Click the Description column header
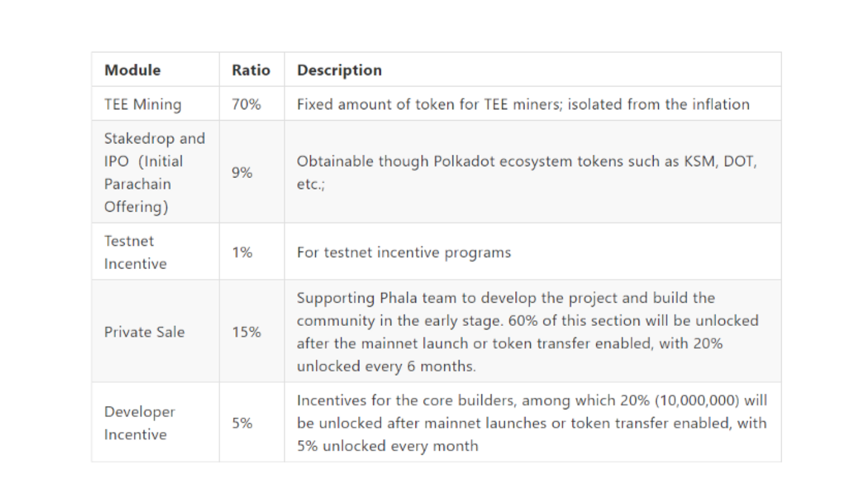The image size is (868, 486). pyautogui.click(x=340, y=70)
